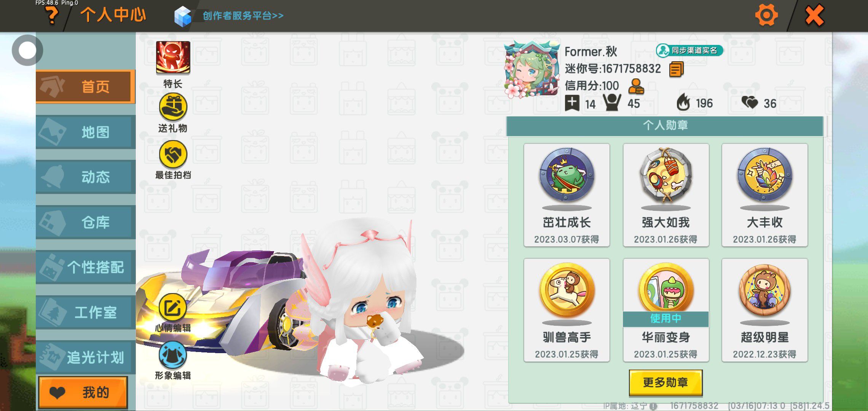Select the 首页 home tab
The width and height of the screenshot is (868, 411).
click(86, 86)
